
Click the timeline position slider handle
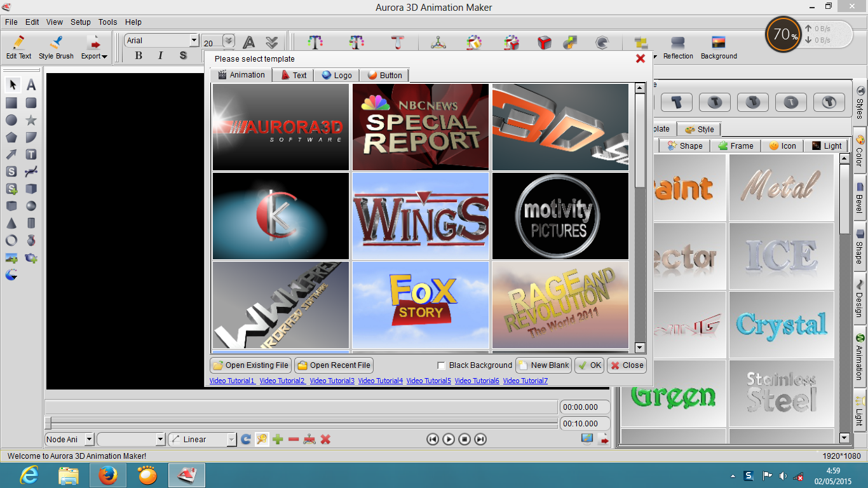pyautogui.click(x=48, y=423)
